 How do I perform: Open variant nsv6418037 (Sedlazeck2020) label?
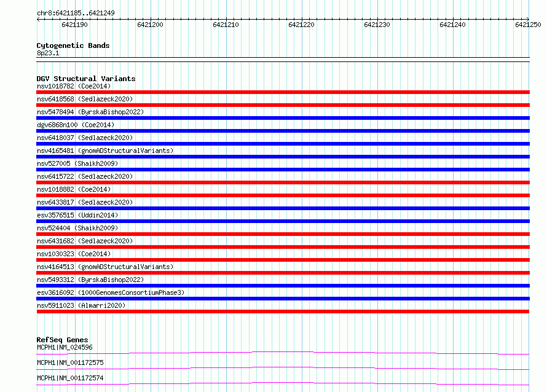[x=85, y=138]
